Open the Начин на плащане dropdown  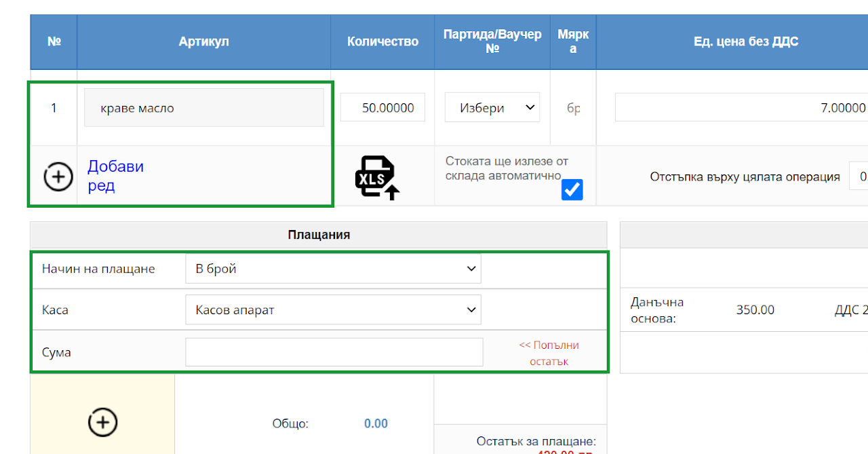tap(333, 269)
